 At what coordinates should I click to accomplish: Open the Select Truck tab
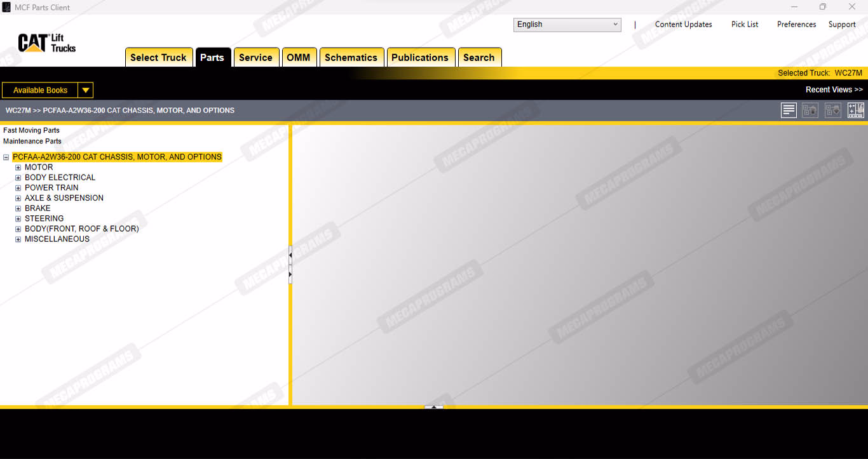[x=158, y=57]
